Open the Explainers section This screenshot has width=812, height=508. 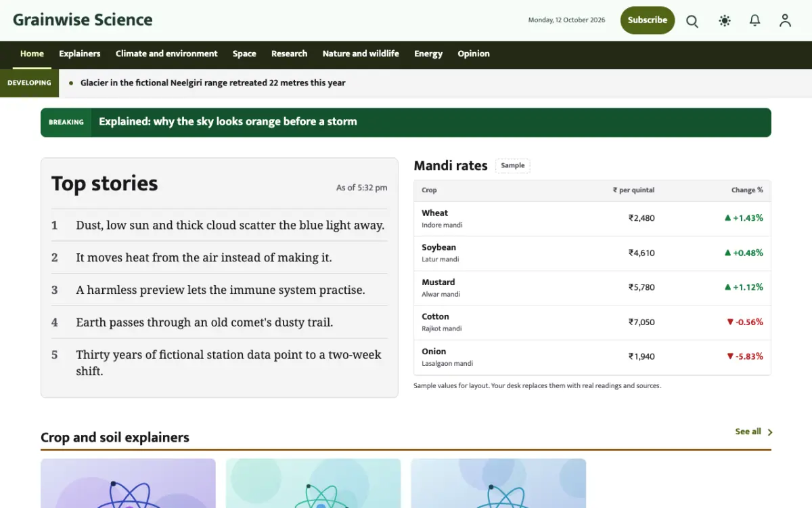click(x=80, y=54)
